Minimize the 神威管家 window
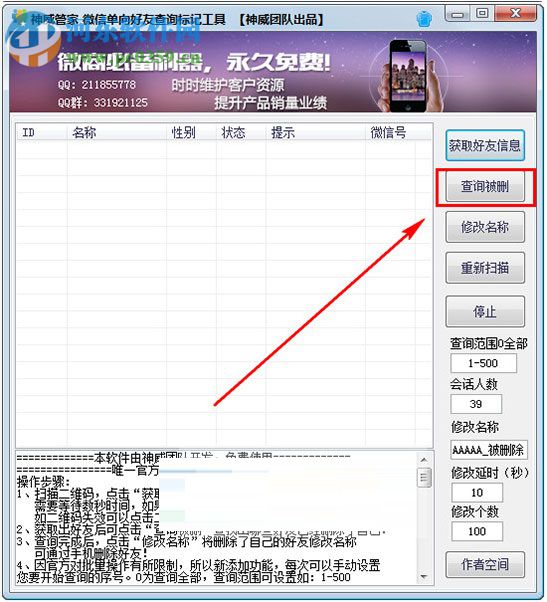This screenshot has width=547, height=602. (x=457, y=15)
